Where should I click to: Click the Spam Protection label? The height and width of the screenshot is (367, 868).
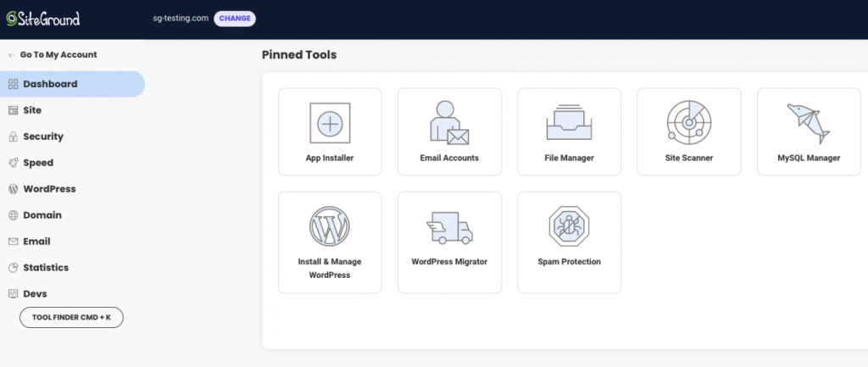click(569, 262)
